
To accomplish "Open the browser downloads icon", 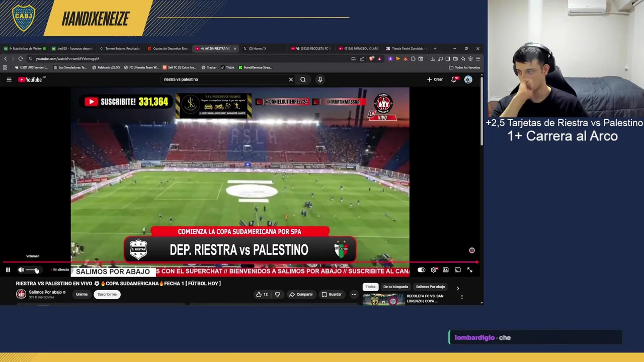I will (433, 59).
